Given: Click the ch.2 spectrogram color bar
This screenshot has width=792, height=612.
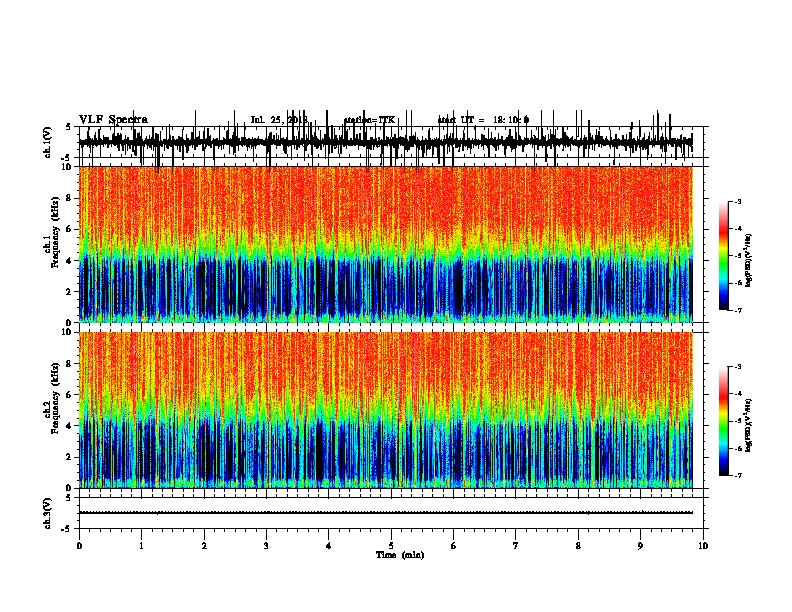Looking at the screenshot, I should point(724,421).
